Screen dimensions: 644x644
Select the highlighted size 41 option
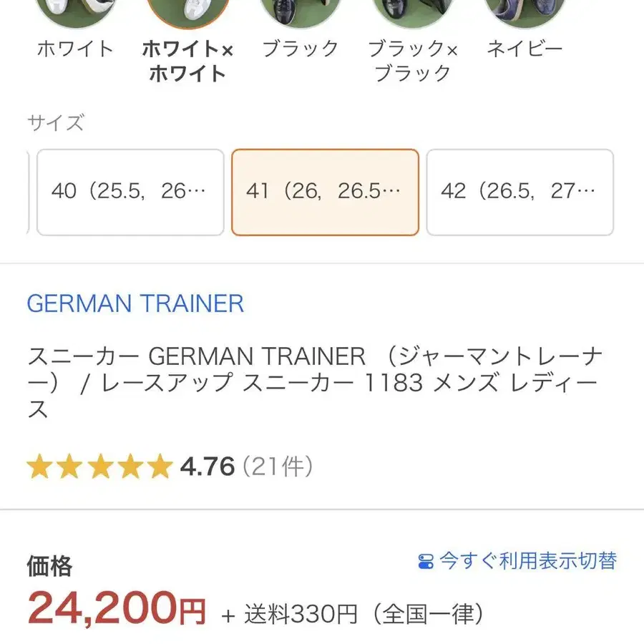[x=325, y=192]
